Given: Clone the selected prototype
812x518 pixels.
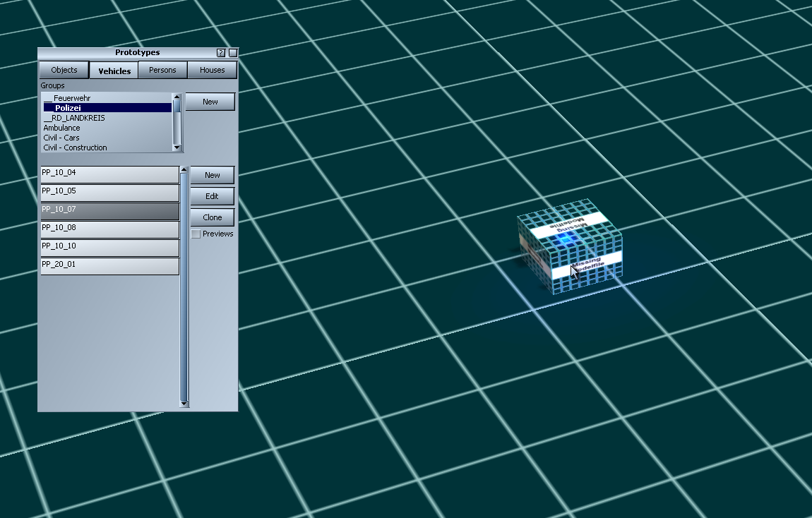Looking at the screenshot, I should pyautogui.click(x=212, y=217).
